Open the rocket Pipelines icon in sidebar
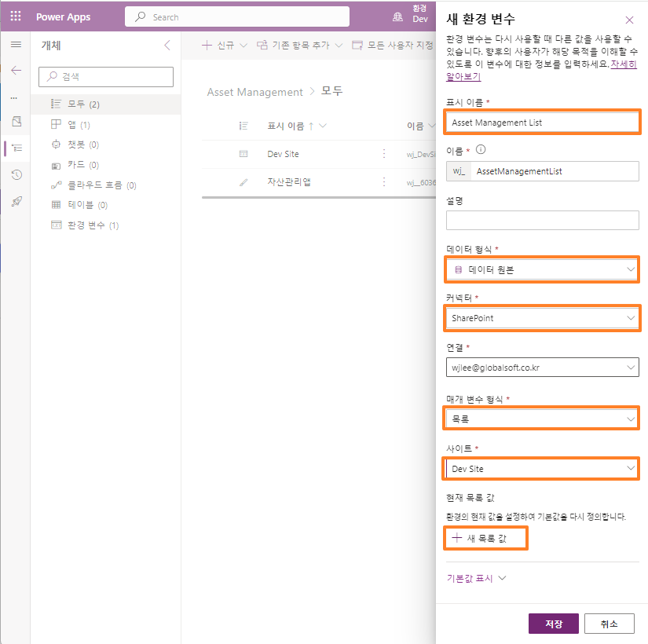Screen dimensions: 648x644 (x=16, y=202)
